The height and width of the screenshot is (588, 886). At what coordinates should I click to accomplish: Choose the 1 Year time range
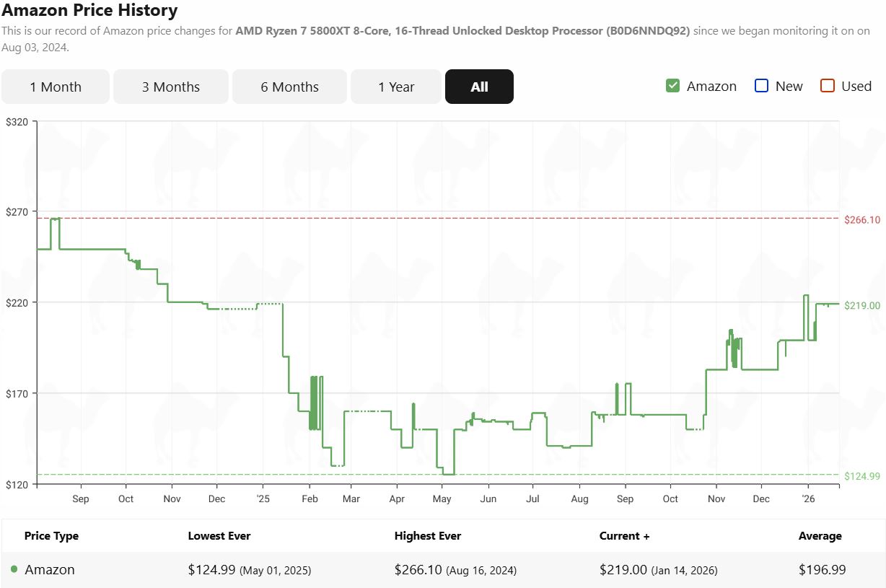pos(396,87)
